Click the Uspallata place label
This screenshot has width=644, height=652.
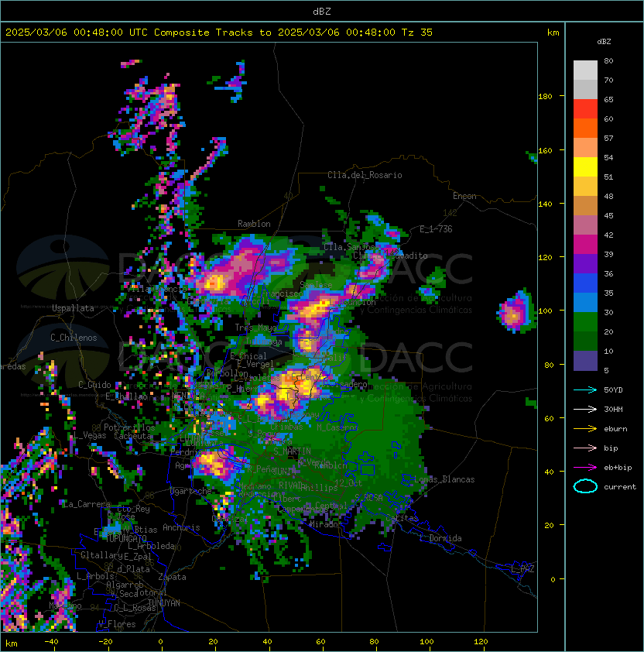pos(73,308)
